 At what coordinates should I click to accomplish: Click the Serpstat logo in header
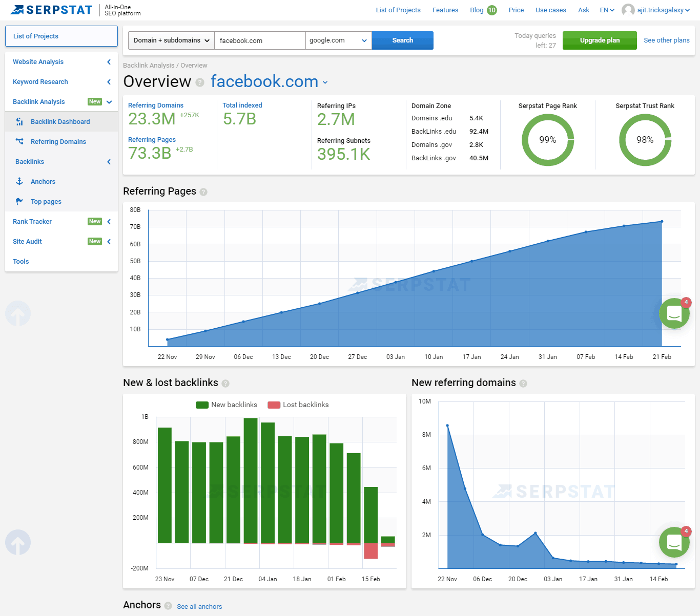point(51,10)
